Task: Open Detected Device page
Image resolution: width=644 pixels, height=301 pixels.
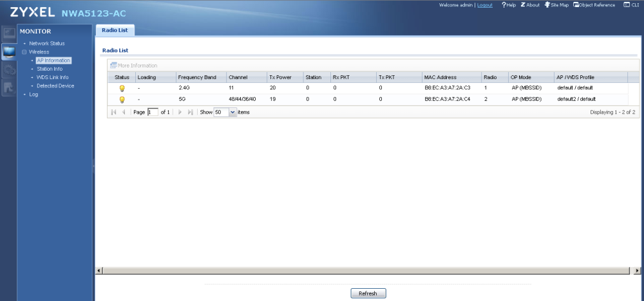Action: pos(55,86)
